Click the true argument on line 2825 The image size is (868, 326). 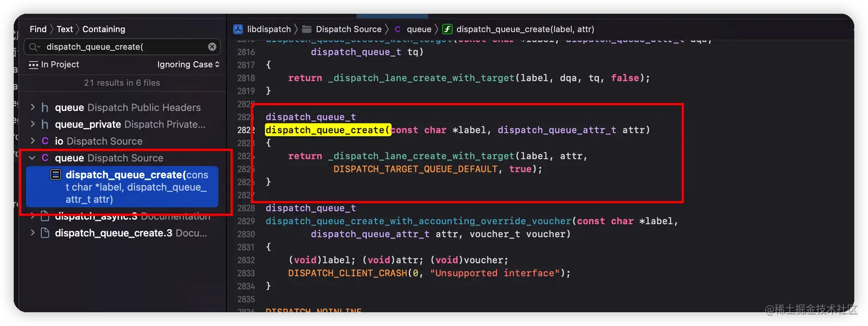coord(520,169)
